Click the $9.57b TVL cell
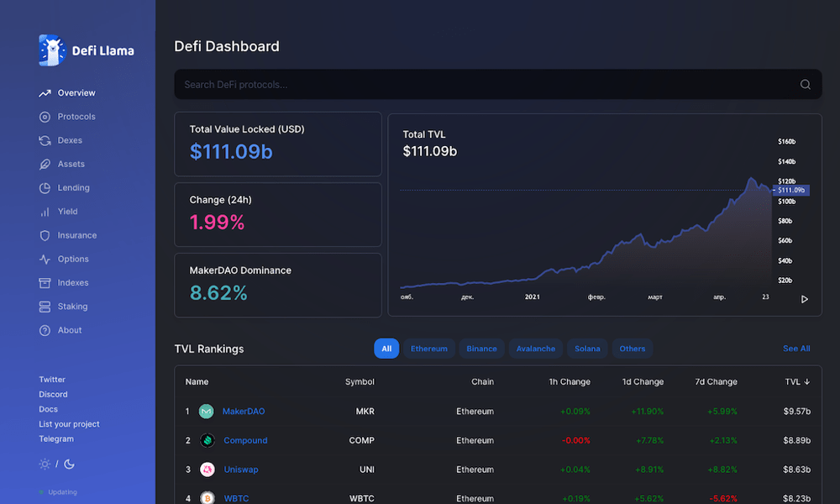 pyautogui.click(x=796, y=412)
